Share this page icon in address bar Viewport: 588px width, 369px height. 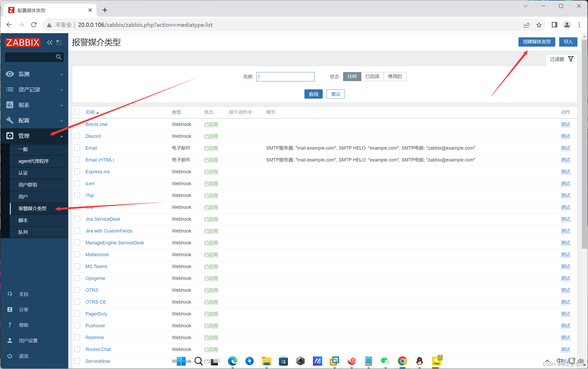[x=526, y=25]
